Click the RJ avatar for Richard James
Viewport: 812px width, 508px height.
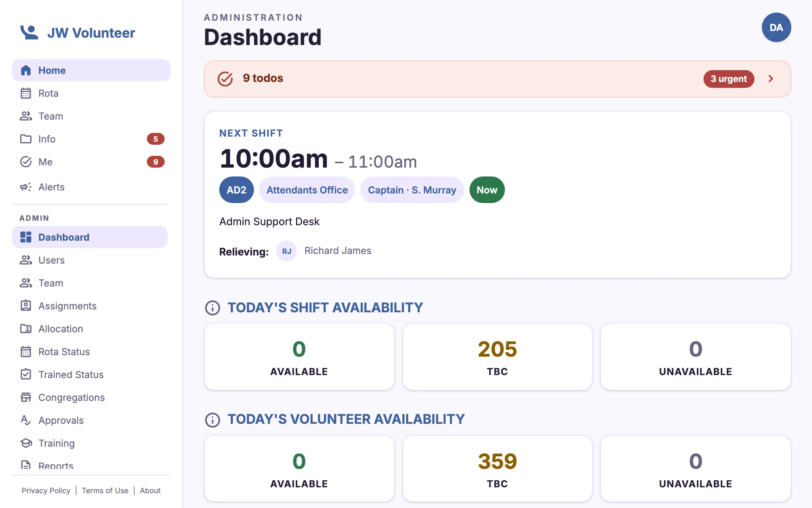pos(286,251)
